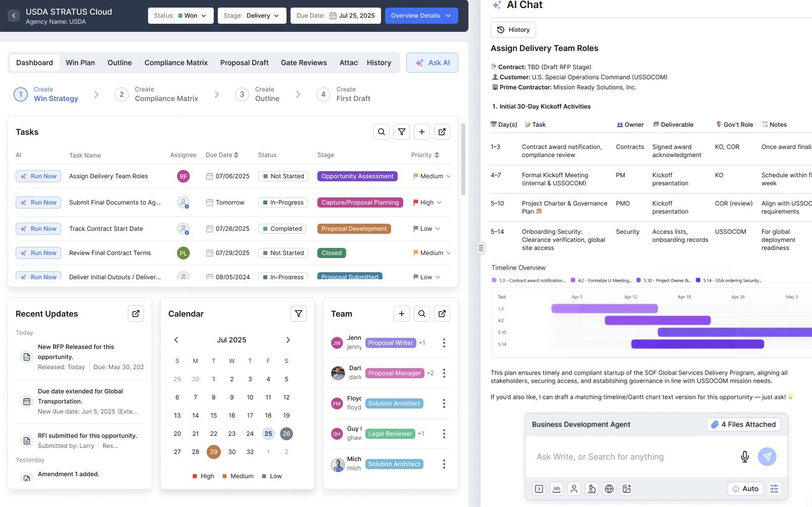Expand the Overview Details dropdown

click(421, 16)
